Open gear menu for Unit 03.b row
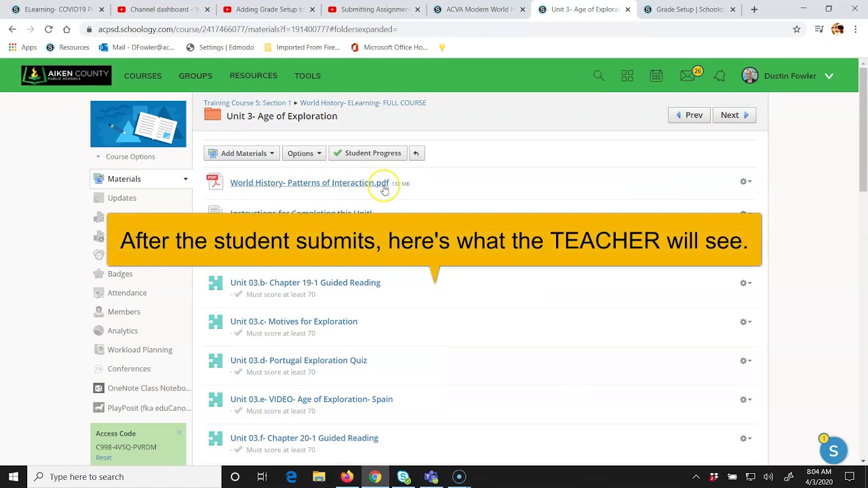Screen dimensions: 868x488 745,283
